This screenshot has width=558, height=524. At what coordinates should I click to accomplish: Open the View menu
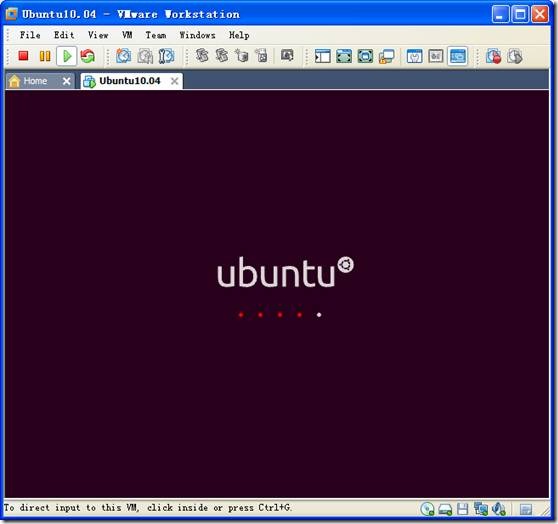click(x=98, y=35)
